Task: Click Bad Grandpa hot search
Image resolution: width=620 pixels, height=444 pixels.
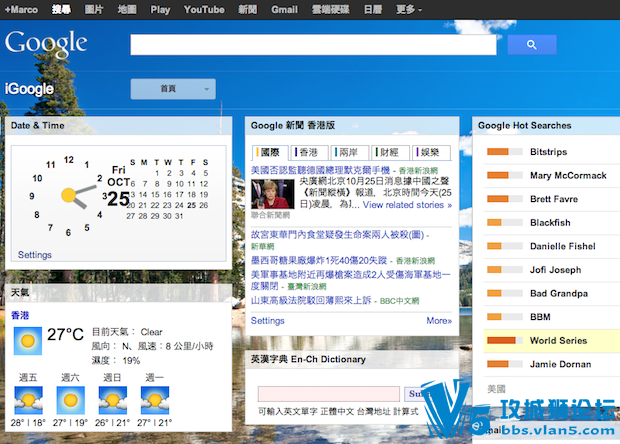Action: coord(559,293)
